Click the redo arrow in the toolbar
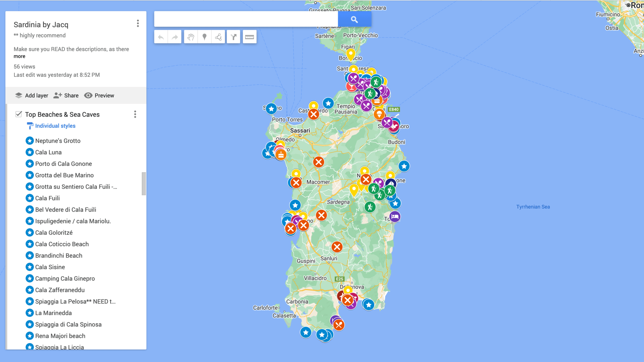 (x=175, y=37)
